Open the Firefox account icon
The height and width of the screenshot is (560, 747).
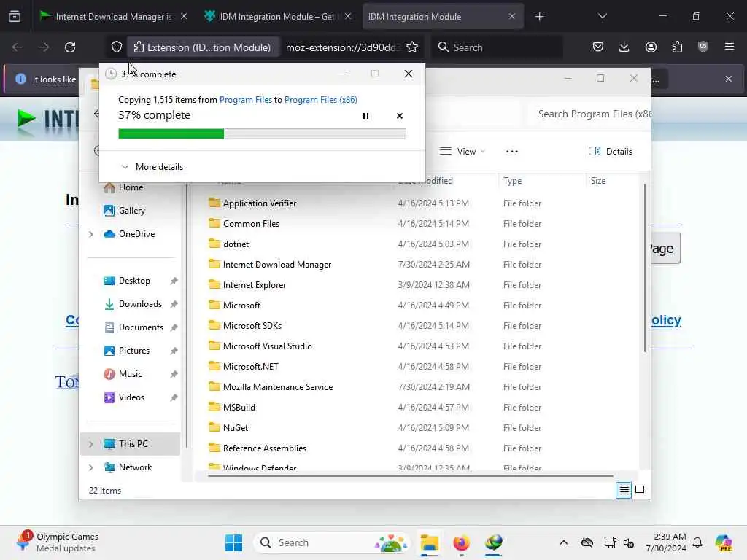(x=651, y=47)
